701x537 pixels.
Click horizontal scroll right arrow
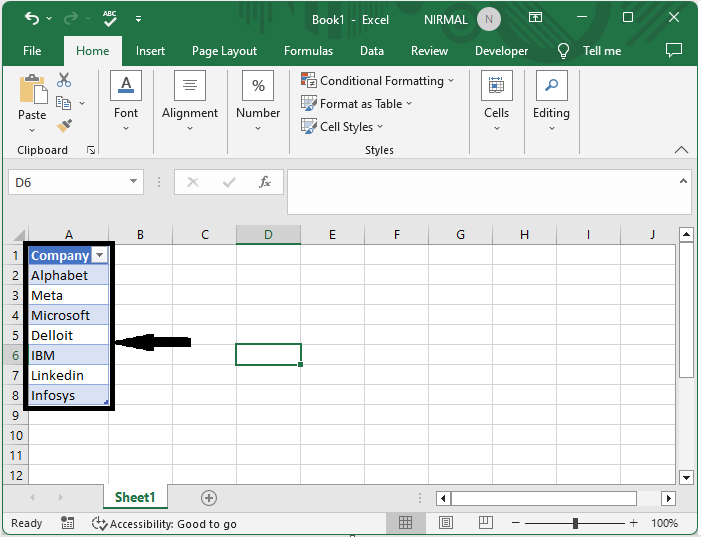pyautogui.click(x=669, y=498)
